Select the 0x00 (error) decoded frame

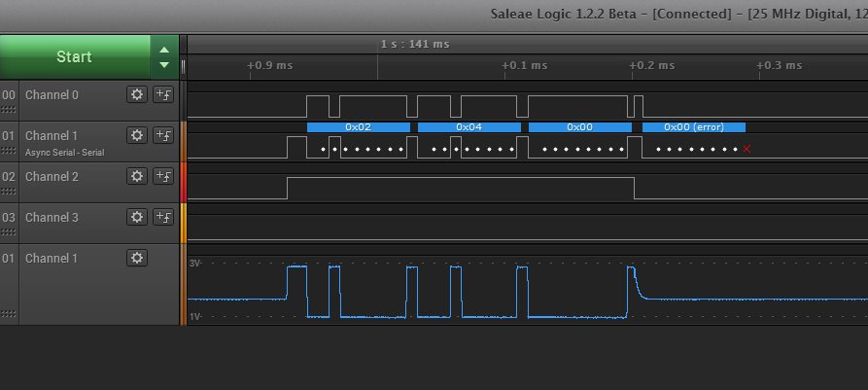pos(694,127)
